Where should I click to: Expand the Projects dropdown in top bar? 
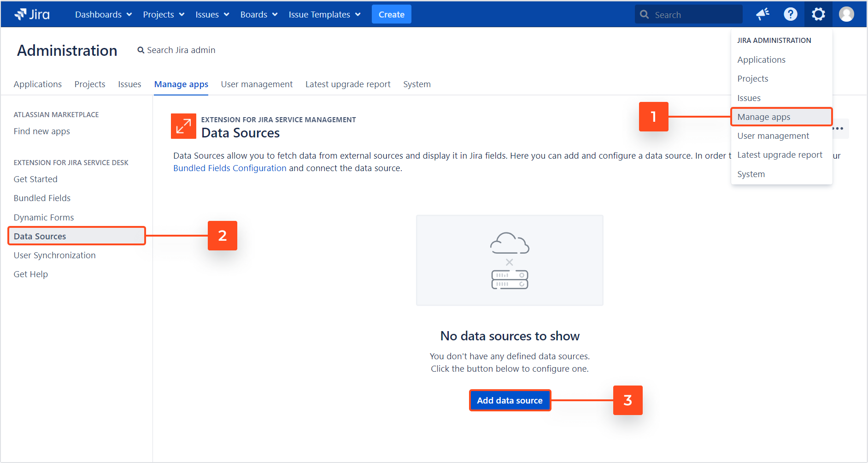pos(164,15)
